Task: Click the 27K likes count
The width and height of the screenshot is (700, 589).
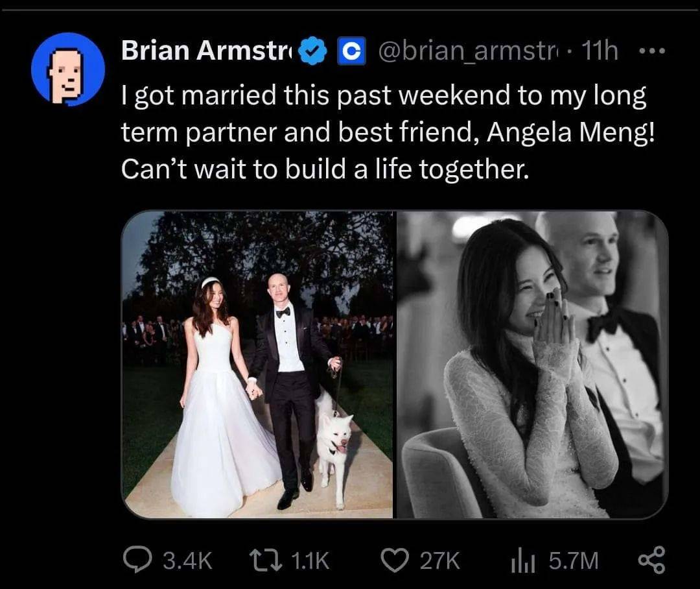Action: click(439, 560)
